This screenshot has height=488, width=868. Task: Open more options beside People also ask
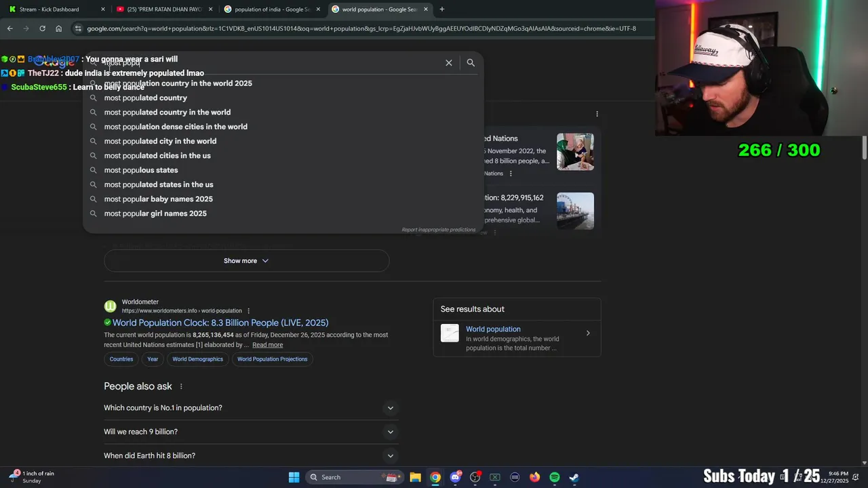(181, 386)
